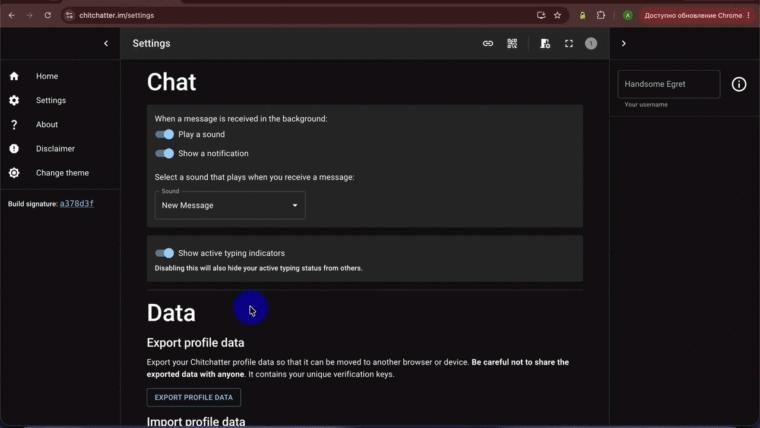Click the Home house icon
Viewport: 760px width, 428px height.
point(14,76)
